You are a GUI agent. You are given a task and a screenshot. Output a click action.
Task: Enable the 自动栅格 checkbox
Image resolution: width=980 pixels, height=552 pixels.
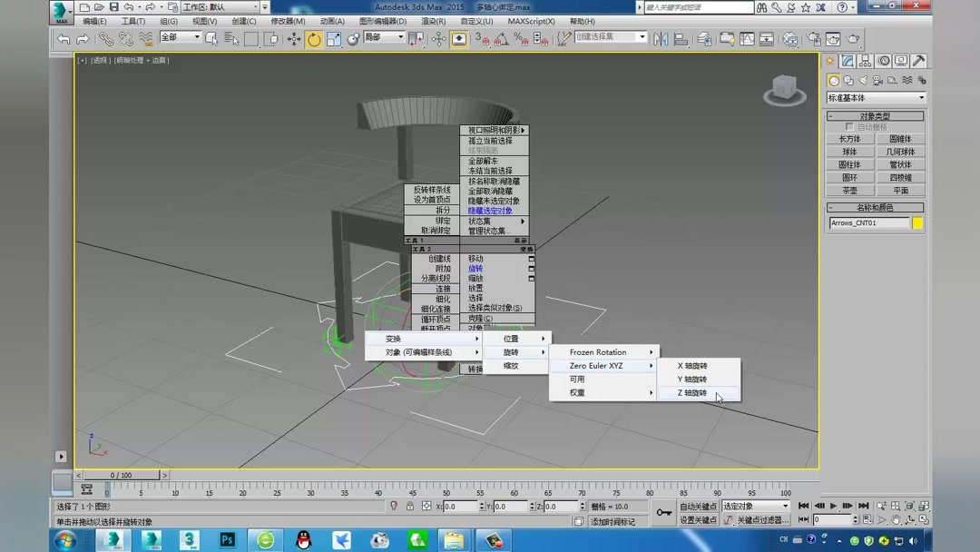pos(848,125)
